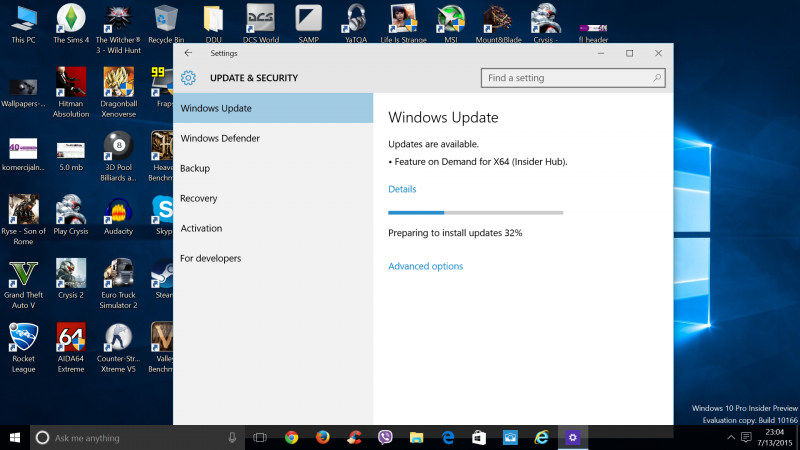800x450 pixels.
Task: Select Ryse - Son of Rome shortcut
Action: (23, 220)
